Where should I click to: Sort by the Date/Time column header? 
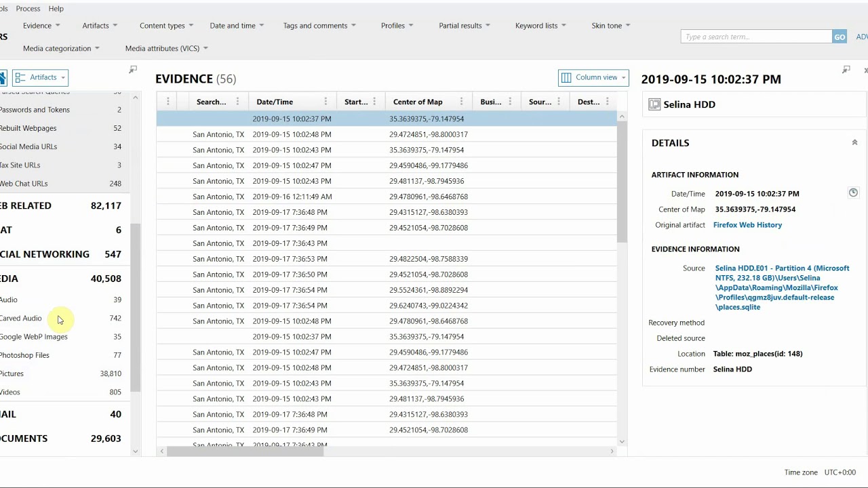pos(275,102)
